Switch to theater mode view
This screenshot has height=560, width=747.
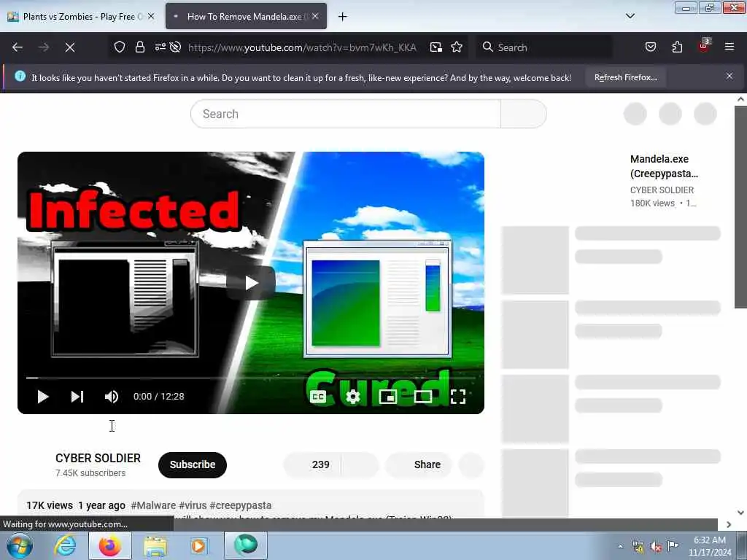coord(423,396)
